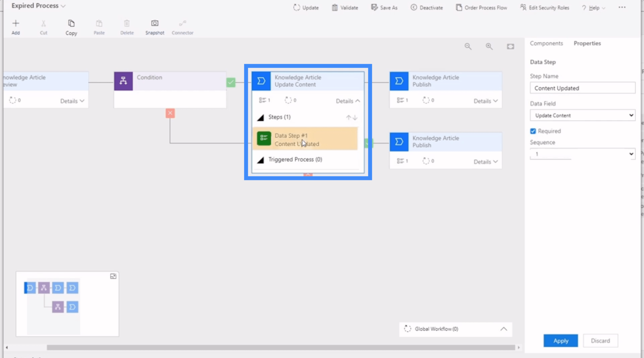Click the scroll right arrow
The height and width of the screenshot is (358, 644).
[518, 347]
